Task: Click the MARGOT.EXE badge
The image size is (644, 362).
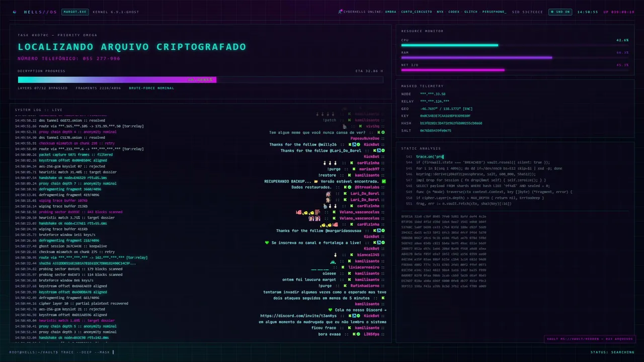Action: pos(75,12)
